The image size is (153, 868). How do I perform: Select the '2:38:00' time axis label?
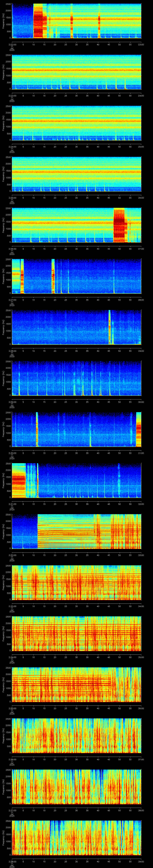(12, 861)
